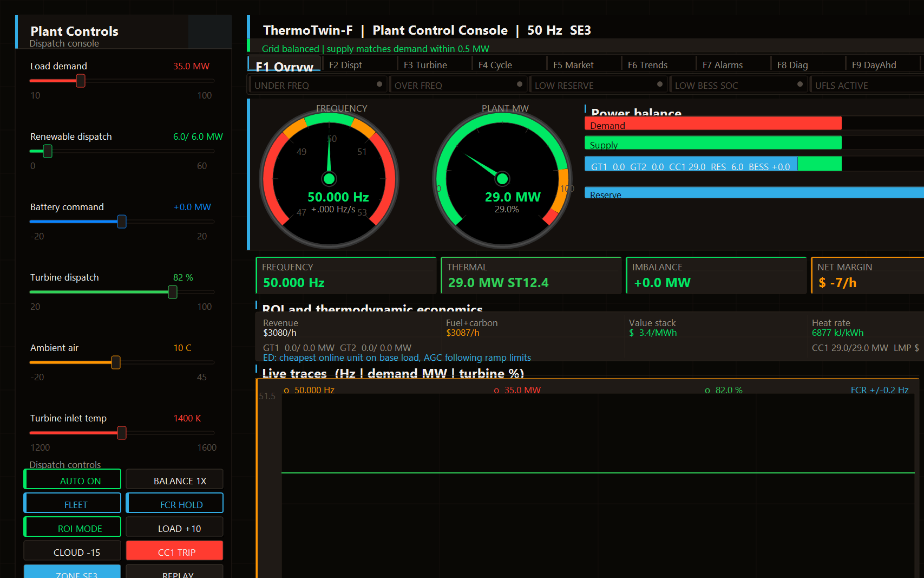Click the GT1 GT2 CC1 RES BESS breakdown bar
924x578 pixels.
click(713, 164)
